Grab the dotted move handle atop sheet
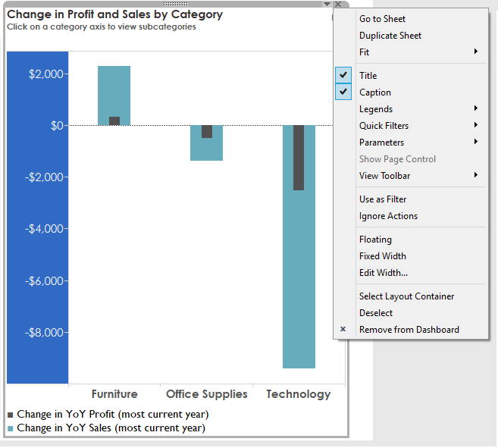498x448 pixels. pyautogui.click(x=176, y=4)
